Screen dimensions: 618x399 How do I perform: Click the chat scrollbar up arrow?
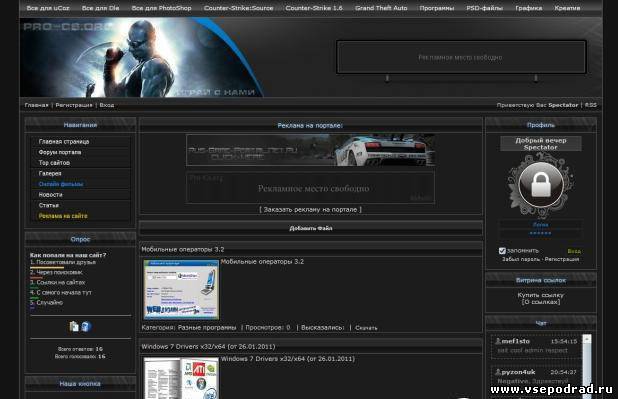(587, 339)
